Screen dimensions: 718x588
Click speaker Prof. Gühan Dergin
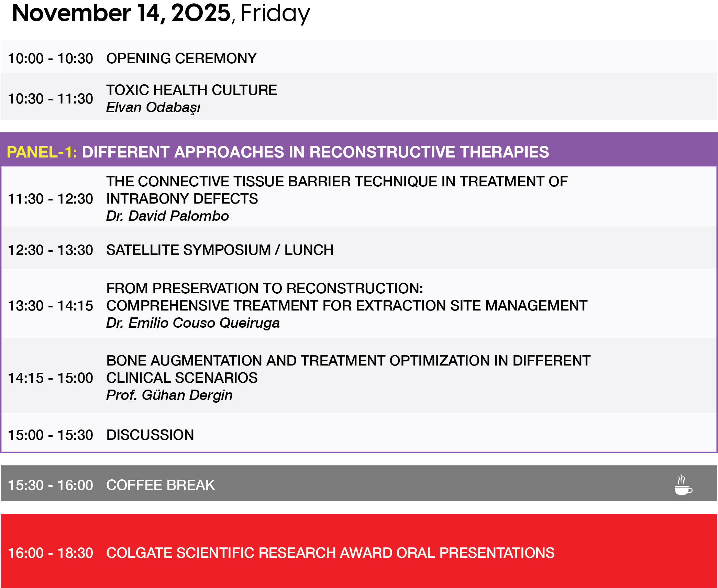pyautogui.click(x=169, y=395)
